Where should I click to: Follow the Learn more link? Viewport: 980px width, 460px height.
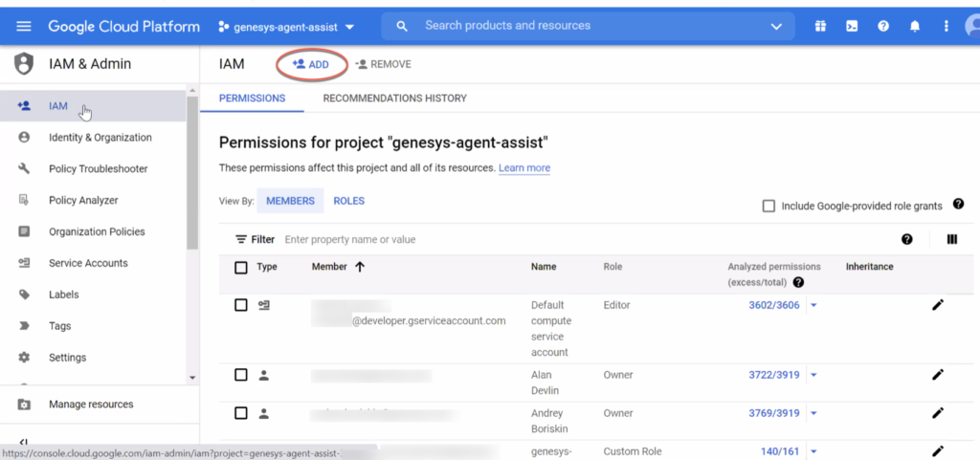tap(523, 168)
